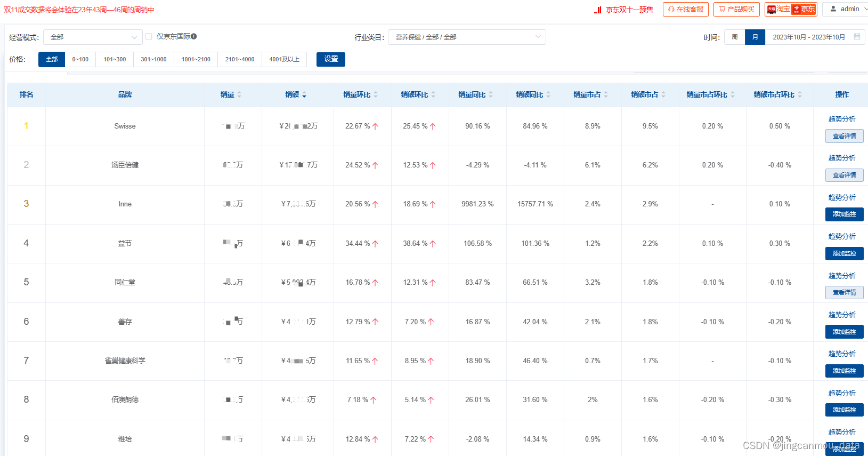Click the 益节 brand name
This screenshot has width=868, height=456.
[x=125, y=243]
